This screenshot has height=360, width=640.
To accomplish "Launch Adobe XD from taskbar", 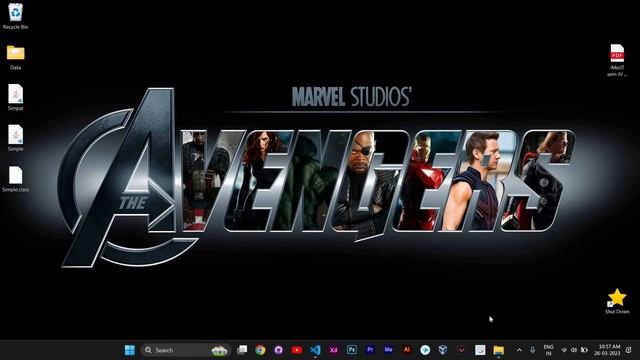I will 333,350.
